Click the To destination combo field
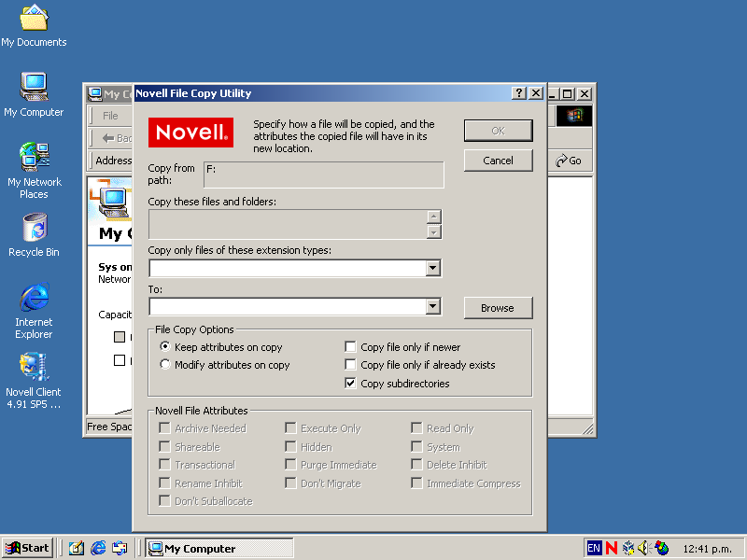The width and height of the screenshot is (747, 560). [x=288, y=306]
